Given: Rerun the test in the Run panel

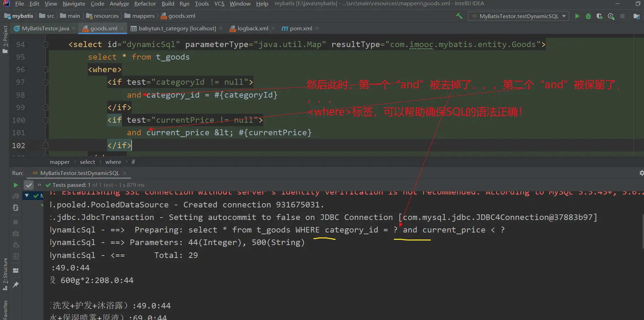Looking at the screenshot, I should point(16,185).
